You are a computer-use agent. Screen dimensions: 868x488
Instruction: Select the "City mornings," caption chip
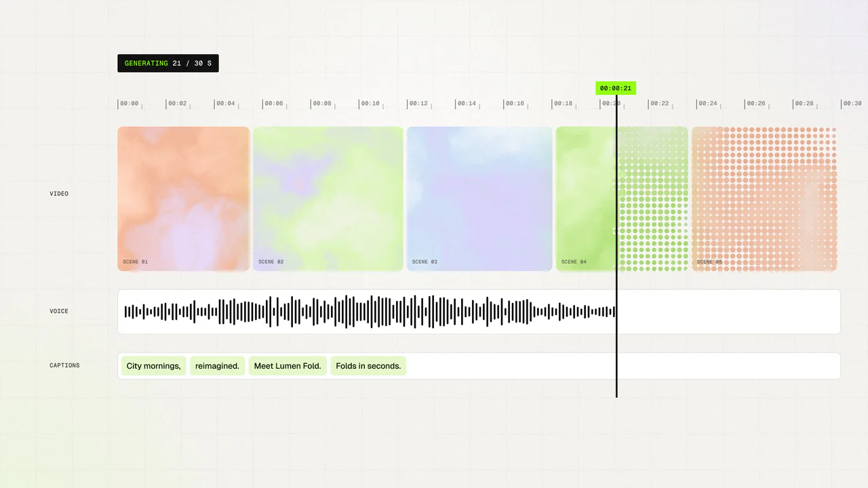point(154,366)
